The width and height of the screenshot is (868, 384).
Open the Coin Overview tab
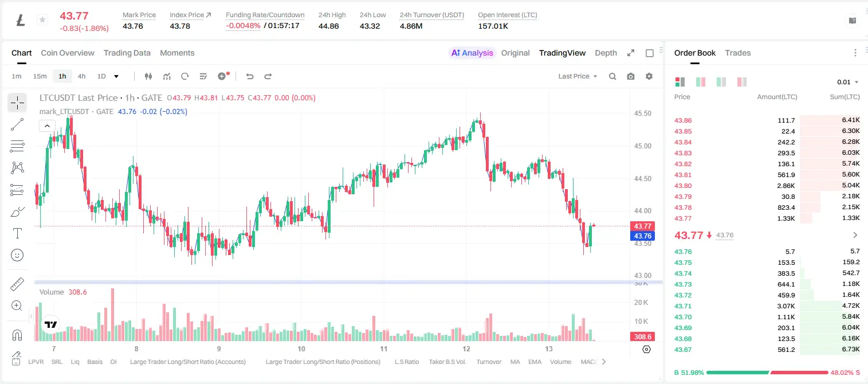pyautogui.click(x=68, y=53)
